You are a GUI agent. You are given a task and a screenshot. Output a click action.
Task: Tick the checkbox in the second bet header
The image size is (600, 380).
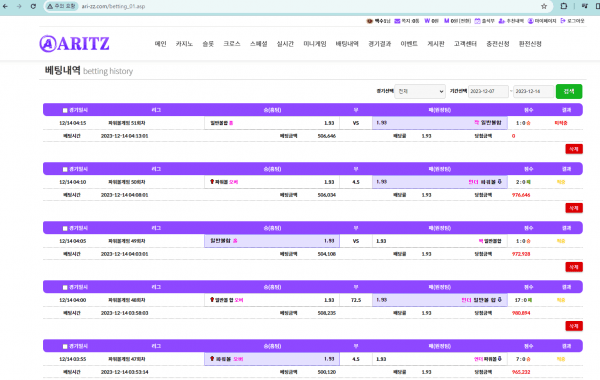point(65,169)
